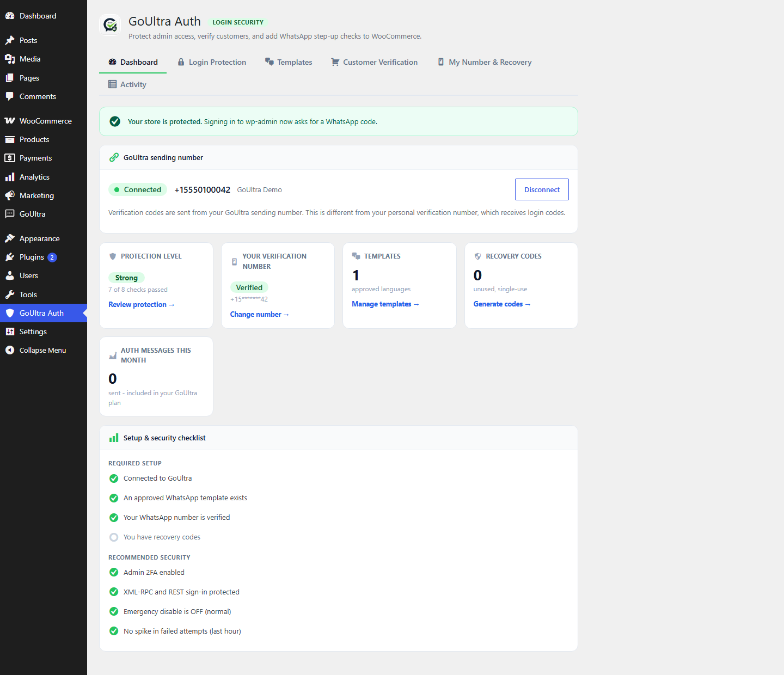Click the masked number +15*******42
784x675 pixels.
coord(249,299)
